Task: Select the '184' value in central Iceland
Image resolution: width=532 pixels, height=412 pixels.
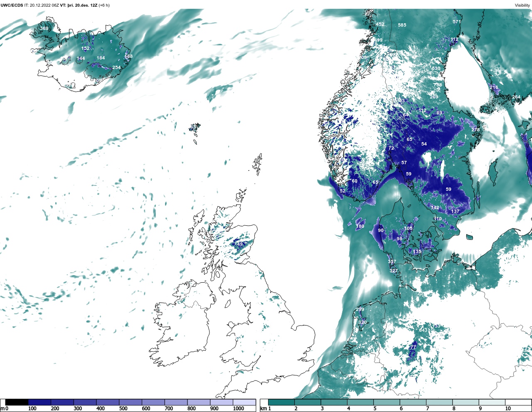Action: pos(101,58)
